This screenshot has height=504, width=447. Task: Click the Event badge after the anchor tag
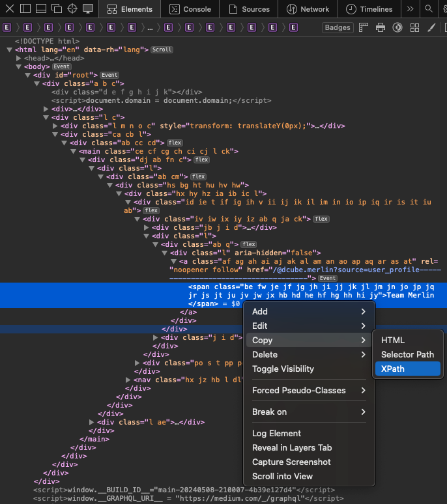coord(328,278)
